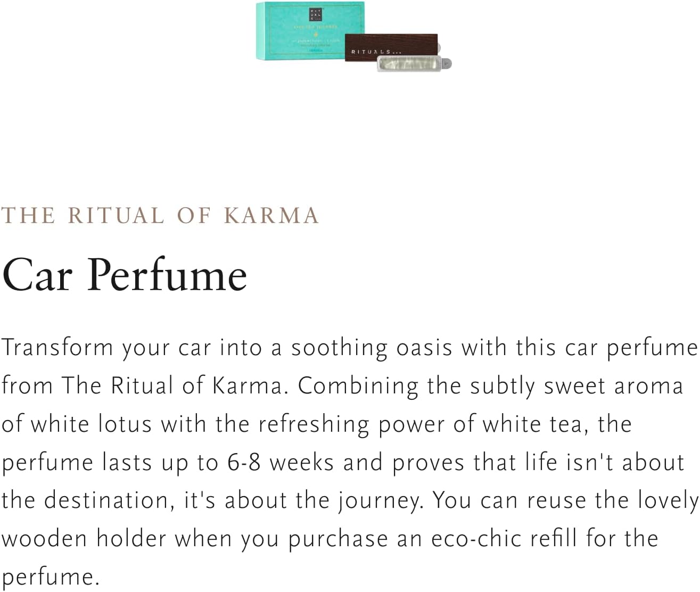Click the word "destination" in the description
700x592 pixels.
click(108, 501)
